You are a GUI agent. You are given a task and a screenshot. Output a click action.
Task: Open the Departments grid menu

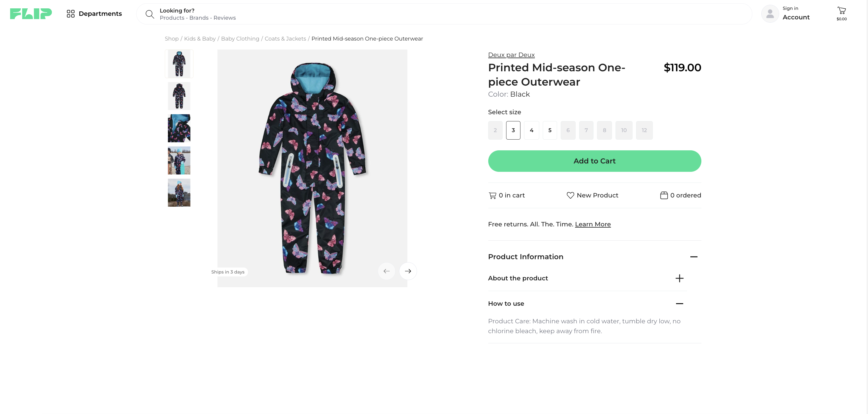coord(70,14)
